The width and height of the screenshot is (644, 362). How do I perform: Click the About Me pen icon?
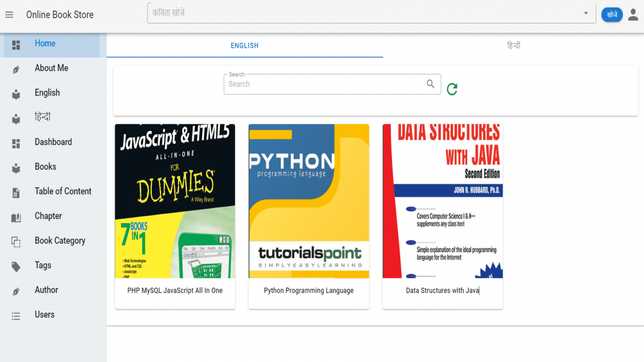click(16, 69)
